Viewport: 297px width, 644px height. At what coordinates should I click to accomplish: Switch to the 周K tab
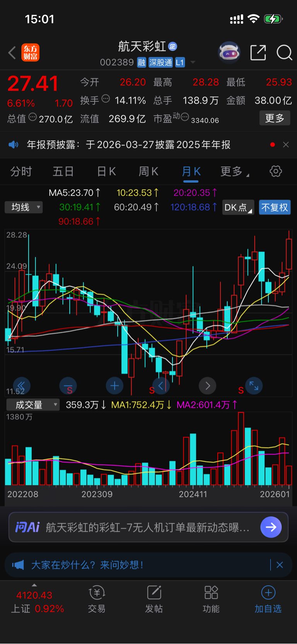(148, 171)
